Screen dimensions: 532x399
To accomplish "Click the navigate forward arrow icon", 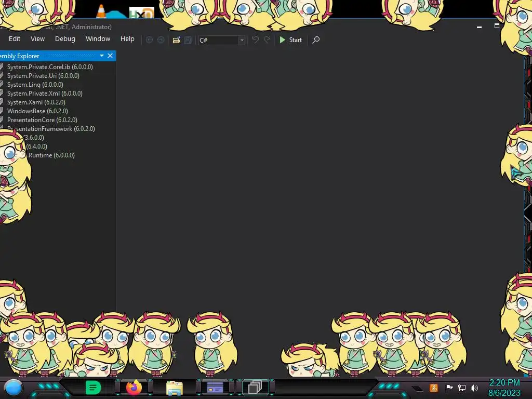I will point(161,40).
